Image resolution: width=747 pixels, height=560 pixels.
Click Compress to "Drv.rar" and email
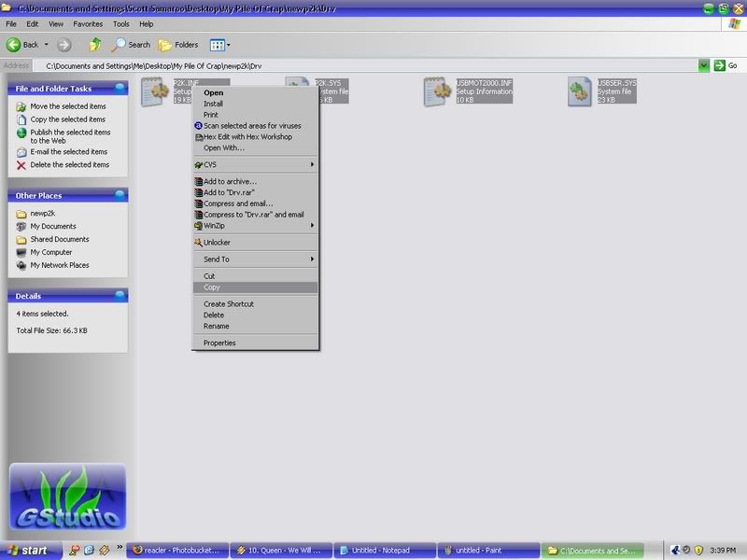pos(255,215)
